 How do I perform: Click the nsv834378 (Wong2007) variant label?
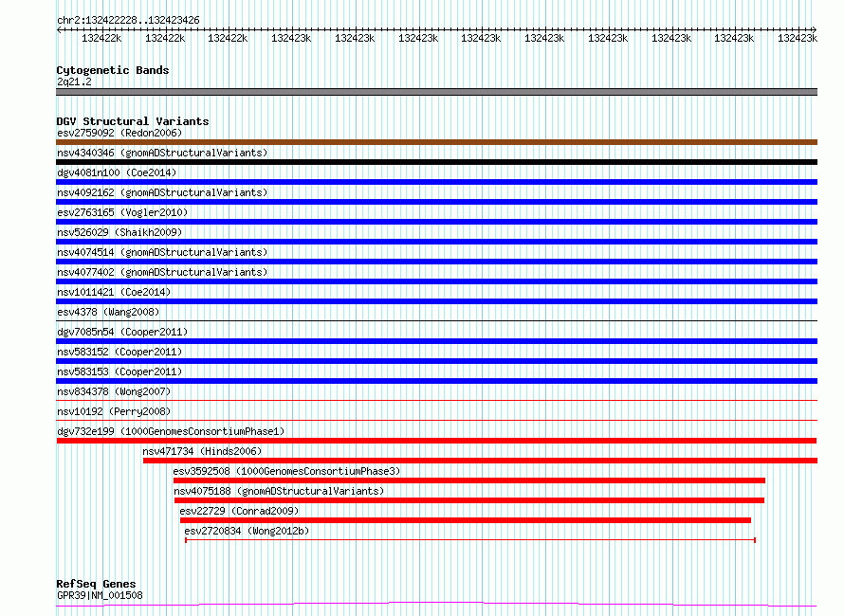114,391
